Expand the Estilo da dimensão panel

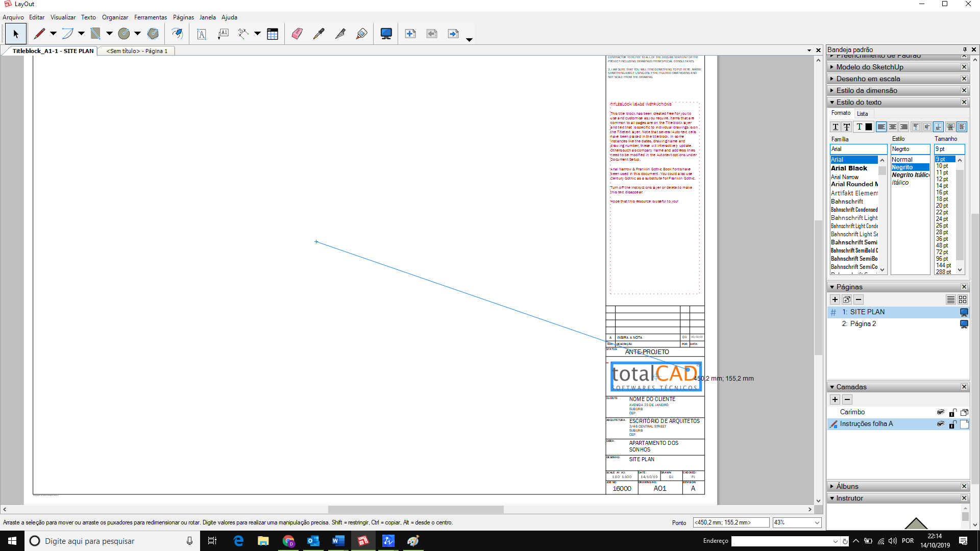click(832, 90)
